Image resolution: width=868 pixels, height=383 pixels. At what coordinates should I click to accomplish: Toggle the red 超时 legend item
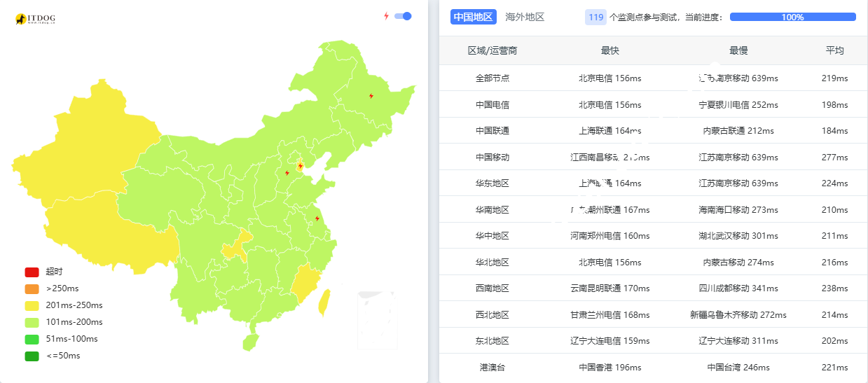pyautogui.click(x=32, y=272)
